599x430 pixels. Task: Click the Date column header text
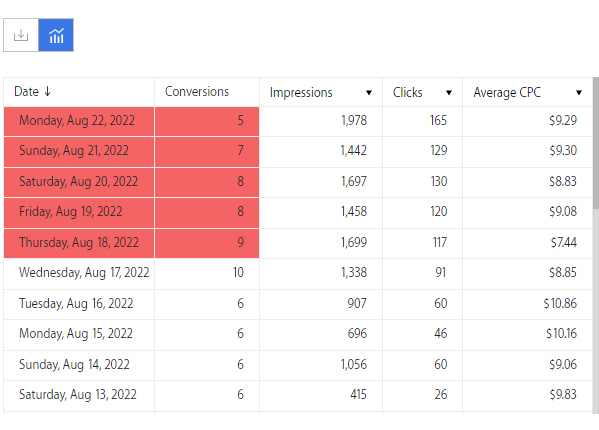coord(26,92)
